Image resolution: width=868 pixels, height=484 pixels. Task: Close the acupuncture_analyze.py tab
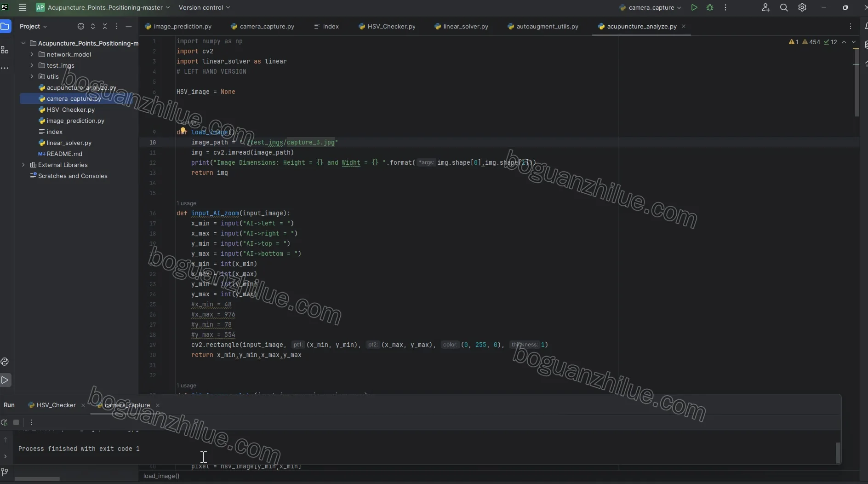click(684, 26)
